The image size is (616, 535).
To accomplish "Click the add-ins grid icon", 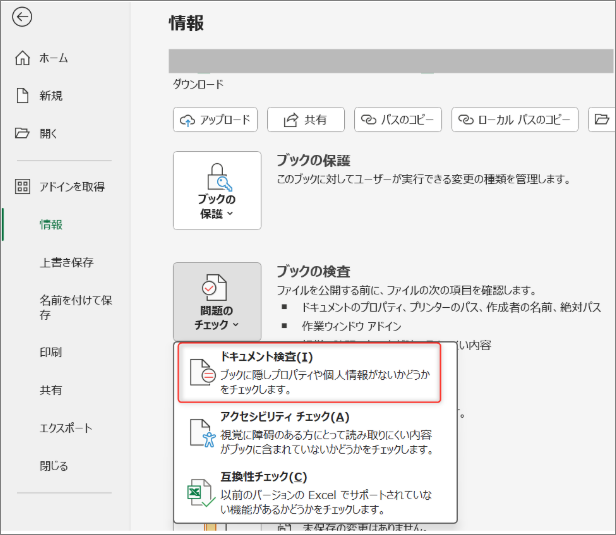I will click(x=22, y=187).
